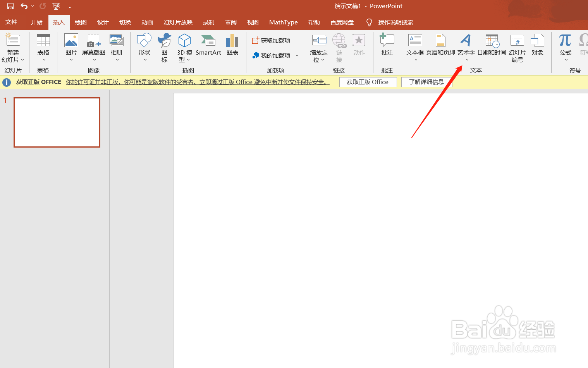The image size is (588, 368).
Task: Insert a table (表格)
Action: (43, 48)
